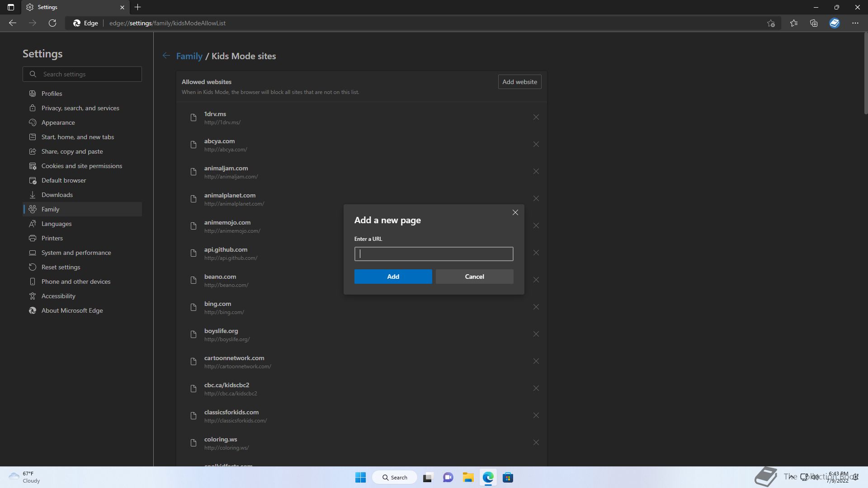Go back using the Family back arrow
Viewport: 868px width, 488px height.
(166, 56)
